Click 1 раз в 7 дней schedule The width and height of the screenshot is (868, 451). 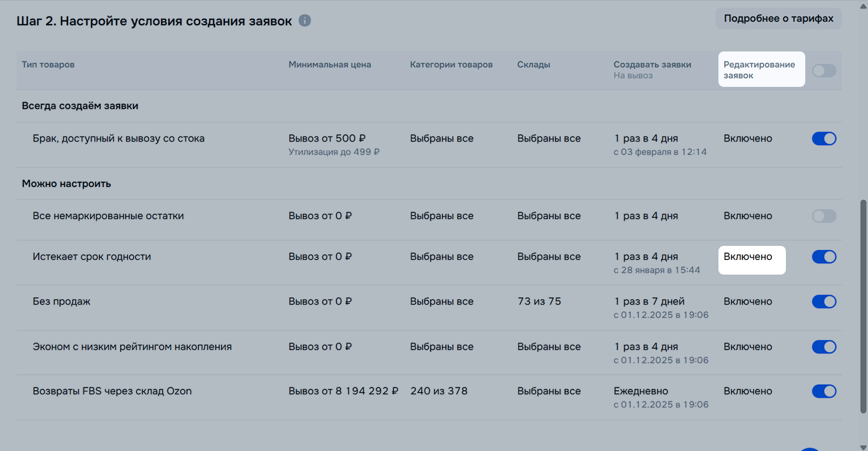[x=649, y=301]
